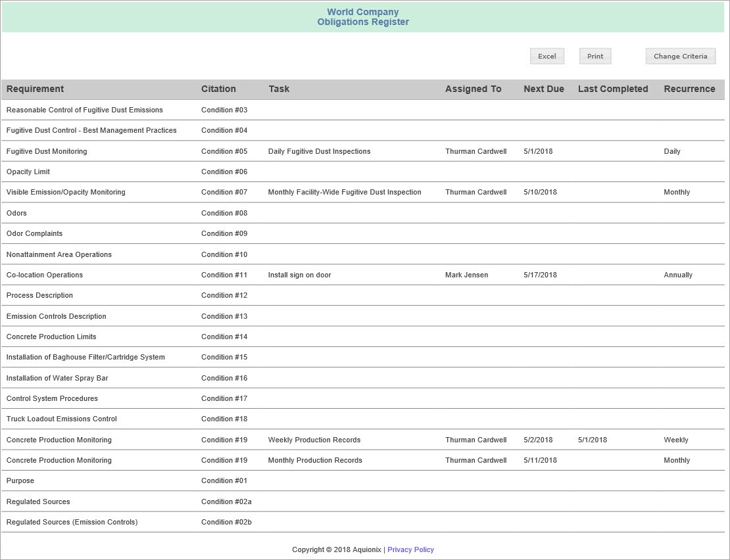Sort by the Last Completed column header
Screen dimensions: 730x560
[x=613, y=89]
